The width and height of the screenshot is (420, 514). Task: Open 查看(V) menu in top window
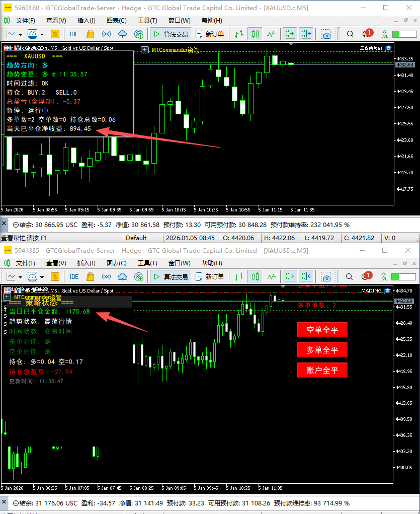click(x=56, y=21)
